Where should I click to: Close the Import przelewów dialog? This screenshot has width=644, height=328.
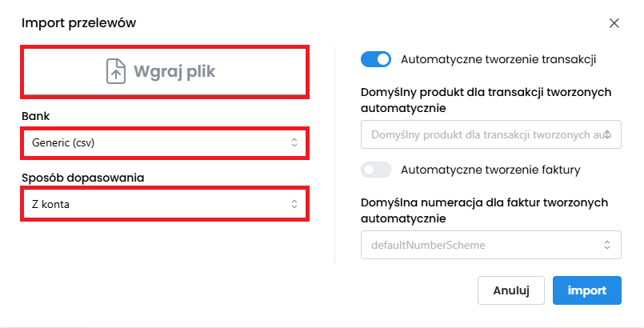(614, 23)
